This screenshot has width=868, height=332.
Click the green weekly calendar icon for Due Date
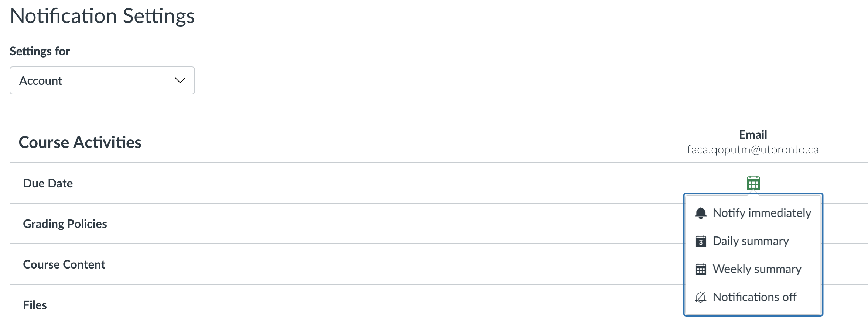point(753,183)
